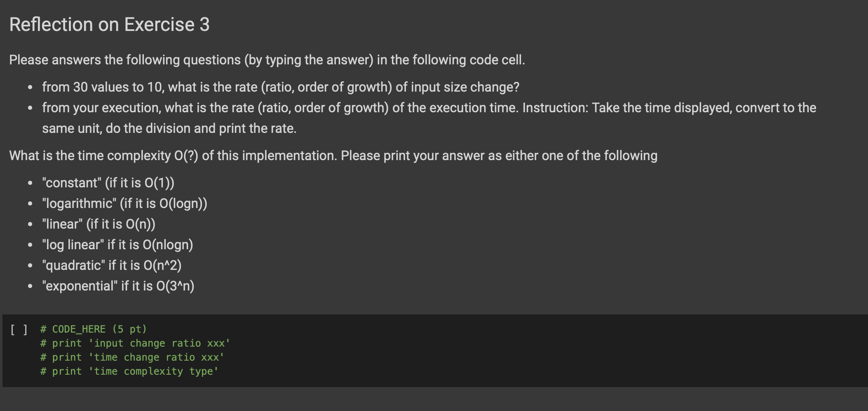The height and width of the screenshot is (411, 868).
Task: Place cursor on 'time change ratio xxx' line
Action: (x=132, y=357)
